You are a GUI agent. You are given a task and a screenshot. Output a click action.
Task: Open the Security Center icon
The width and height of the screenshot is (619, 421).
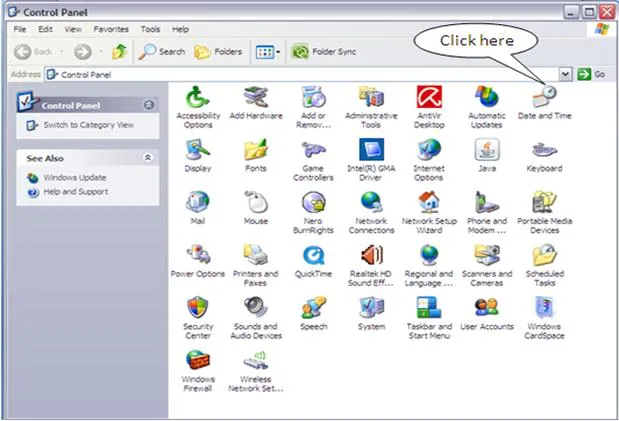click(x=197, y=318)
